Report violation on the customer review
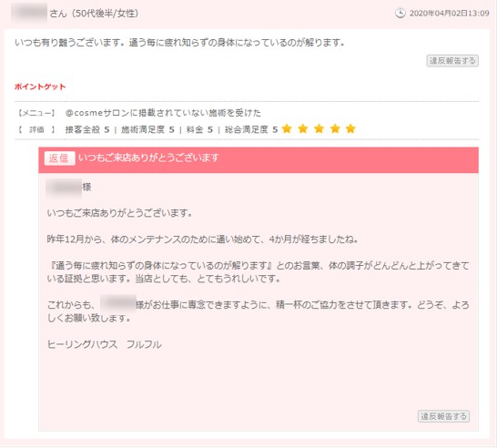 pos(452,61)
